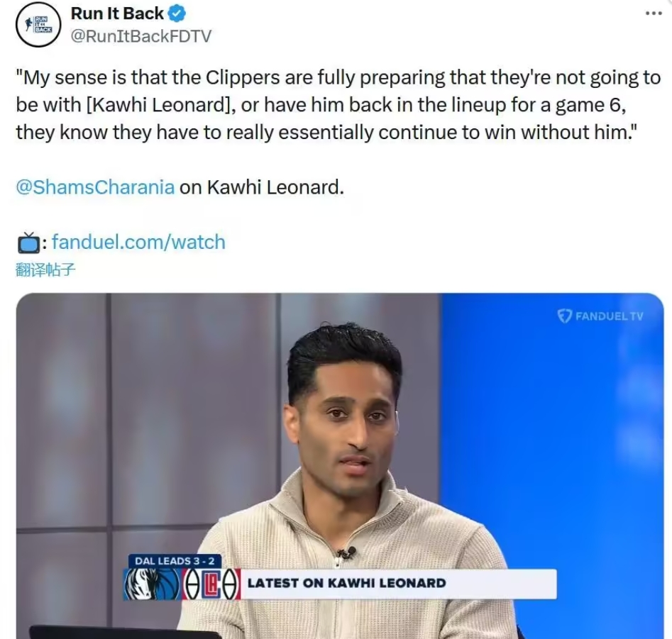
Task: Open the three-dot more options menu
Action: (654, 13)
